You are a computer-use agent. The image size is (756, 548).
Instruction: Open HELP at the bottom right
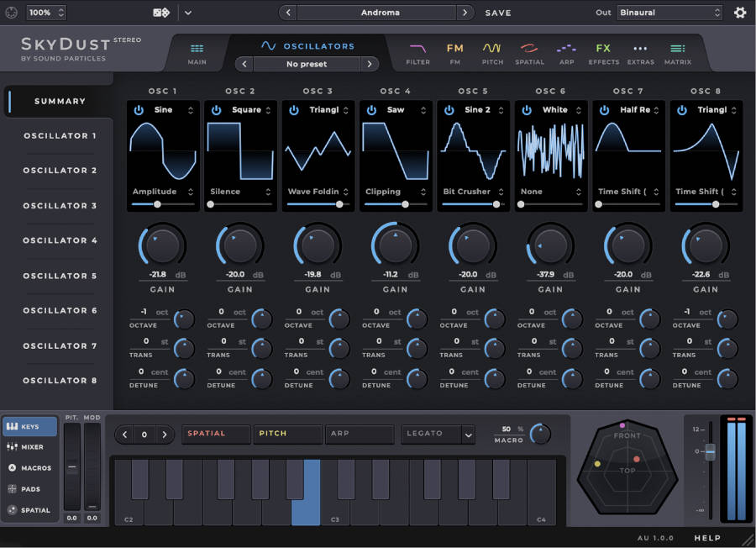tap(708, 537)
